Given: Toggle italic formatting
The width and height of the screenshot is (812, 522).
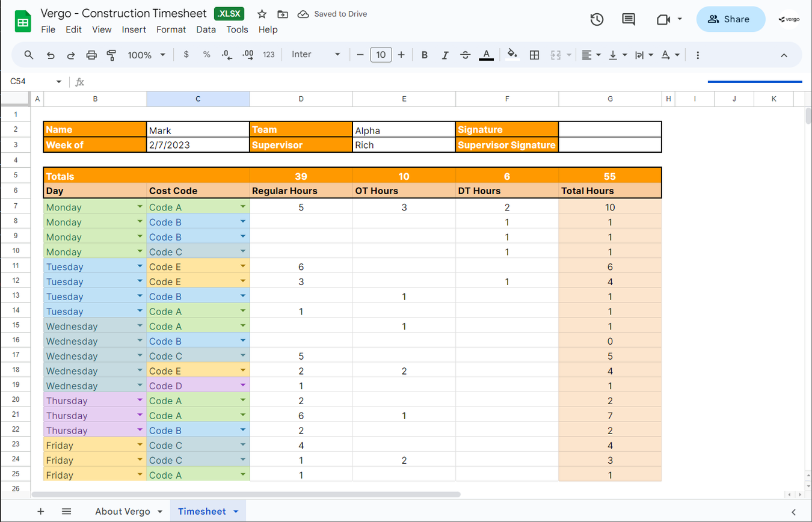Looking at the screenshot, I should [x=445, y=55].
